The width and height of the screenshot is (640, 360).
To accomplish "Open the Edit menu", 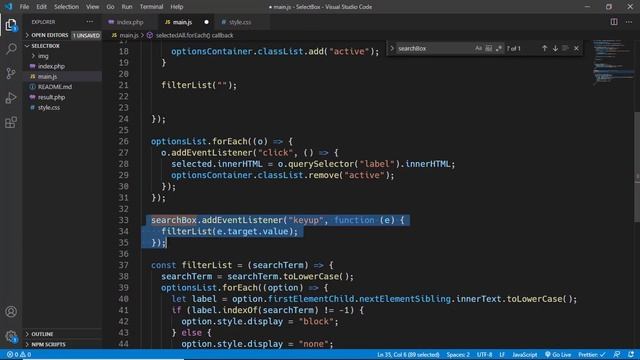I will [41, 7].
